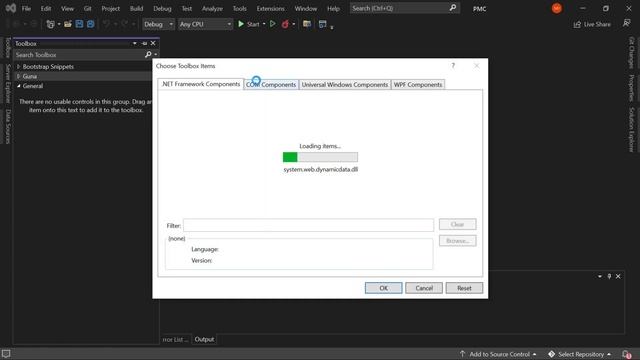Click the Search Toolbox input field
The width and height of the screenshot is (640, 360).
coord(80,55)
